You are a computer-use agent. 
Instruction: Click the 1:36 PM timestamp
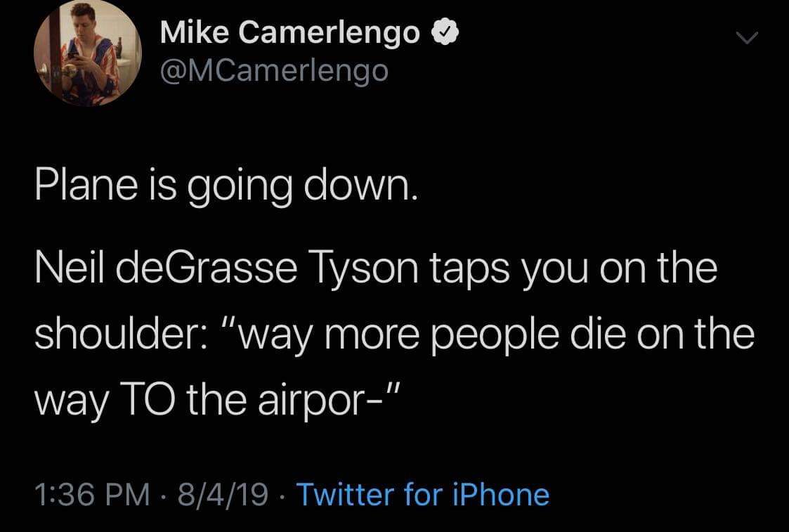pyautogui.click(x=92, y=494)
